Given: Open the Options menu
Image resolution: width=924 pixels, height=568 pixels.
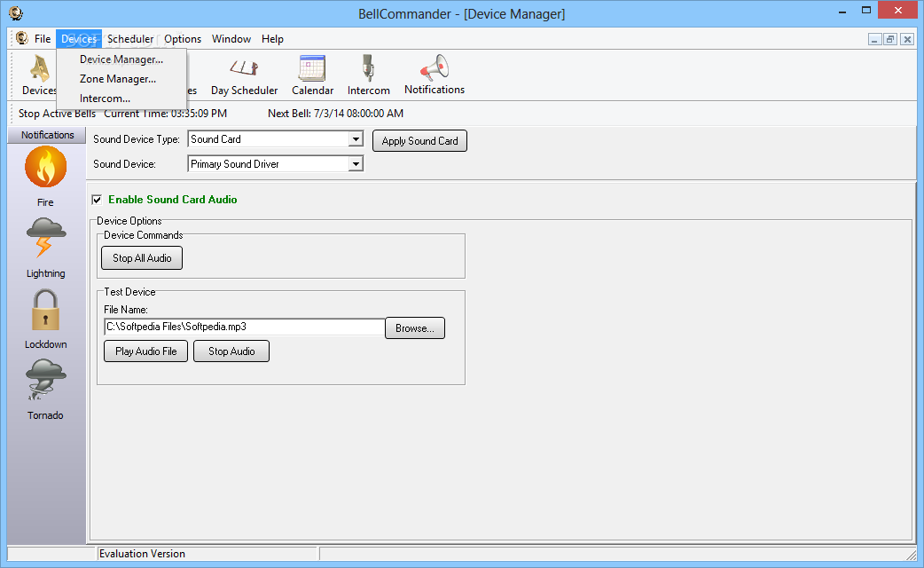Looking at the screenshot, I should click(183, 39).
